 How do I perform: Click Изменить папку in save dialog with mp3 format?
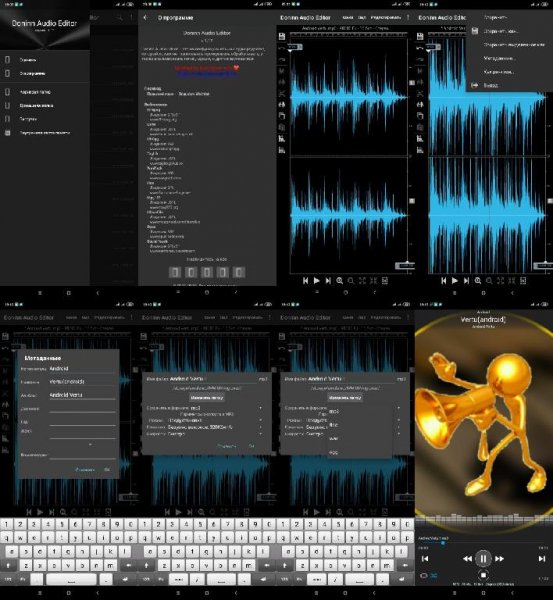pyautogui.click(x=207, y=398)
